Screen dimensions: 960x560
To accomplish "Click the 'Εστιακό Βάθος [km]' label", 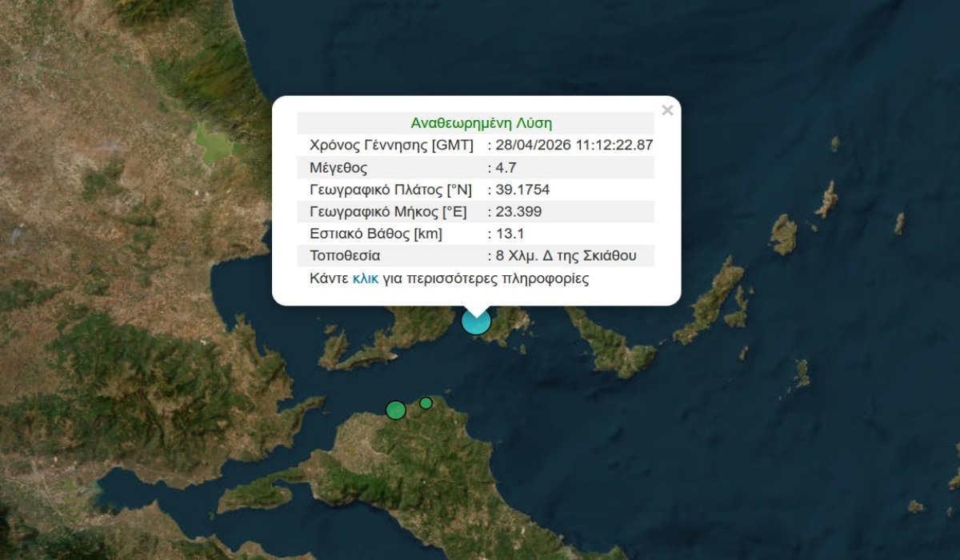I will pyautogui.click(x=376, y=234).
